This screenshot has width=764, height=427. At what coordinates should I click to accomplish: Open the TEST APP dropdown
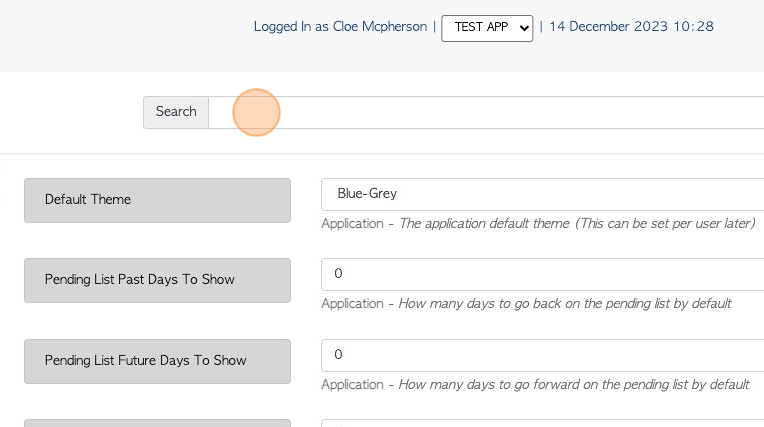coord(487,28)
